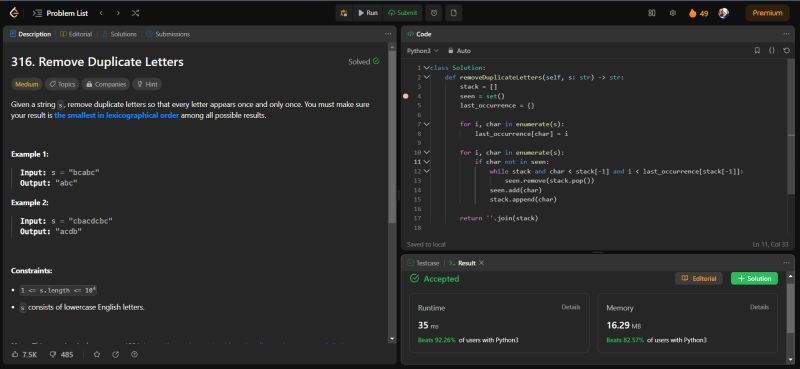The width and height of the screenshot is (800, 369).
Task: Switch to the Solutions tab
Action: (119, 34)
